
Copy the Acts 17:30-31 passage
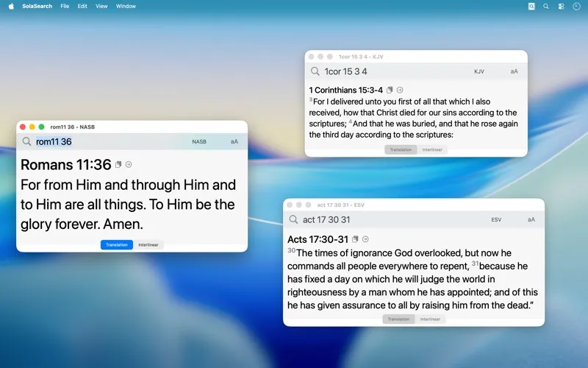355,239
